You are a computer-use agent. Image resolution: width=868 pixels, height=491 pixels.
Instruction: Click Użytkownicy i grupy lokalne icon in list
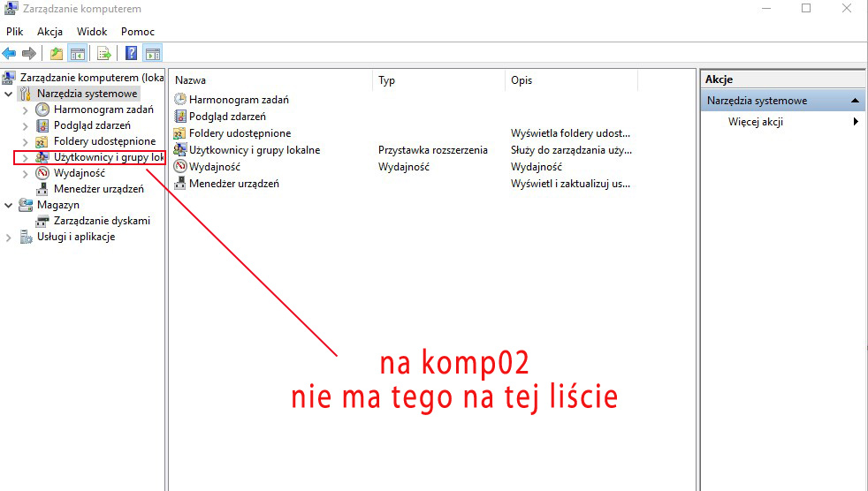click(x=180, y=149)
